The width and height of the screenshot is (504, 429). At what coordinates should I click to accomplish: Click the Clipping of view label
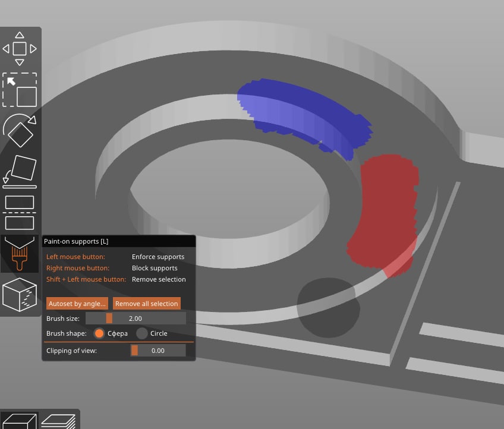(x=72, y=351)
